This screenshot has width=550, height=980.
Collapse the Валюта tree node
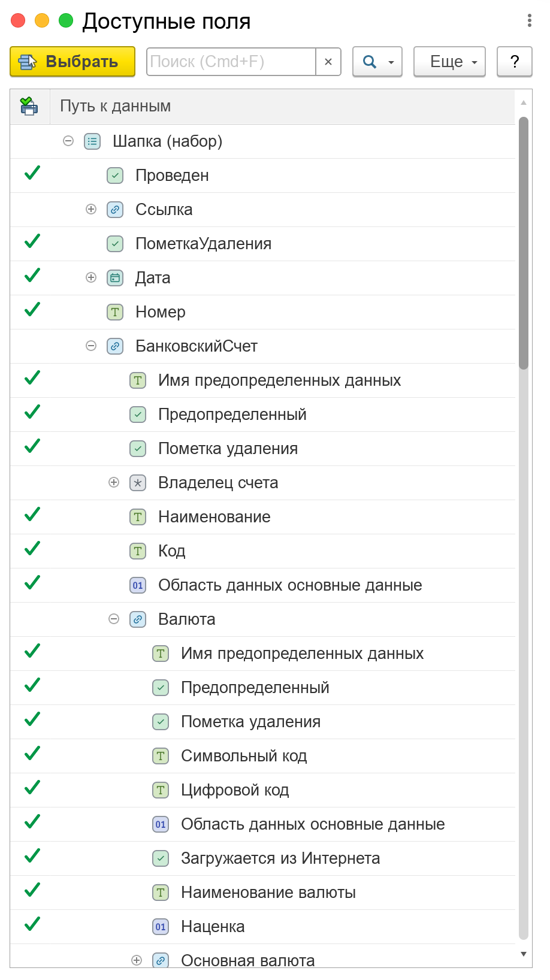[114, 619]
